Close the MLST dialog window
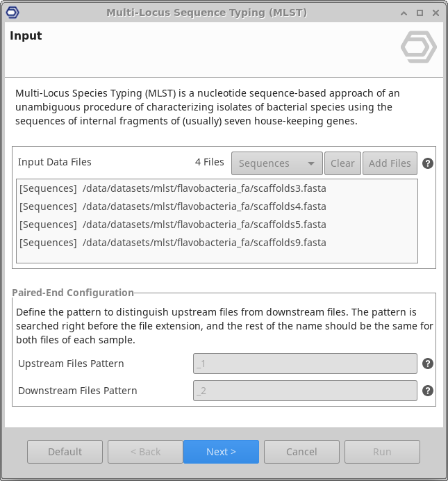 tap(435, 13)
